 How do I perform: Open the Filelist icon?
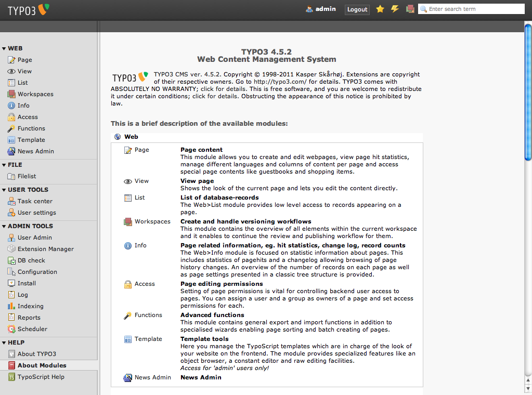point(11,176)
